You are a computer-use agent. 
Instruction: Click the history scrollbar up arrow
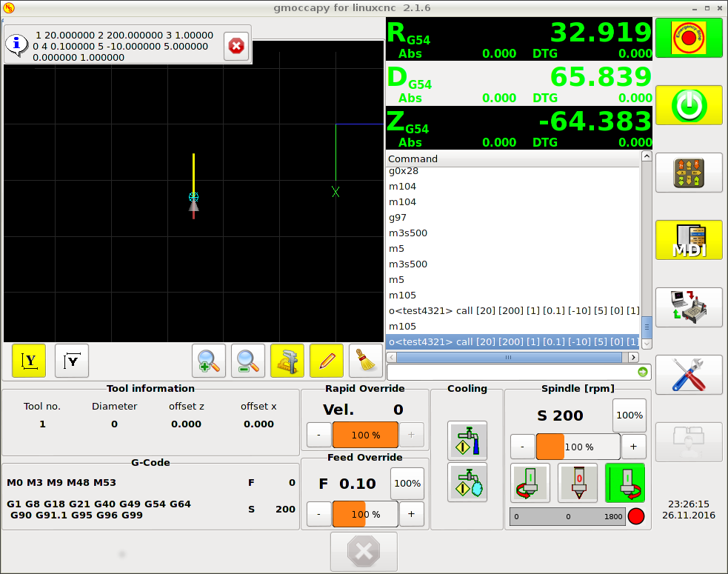pyautogui.click(x=647, y=156)
